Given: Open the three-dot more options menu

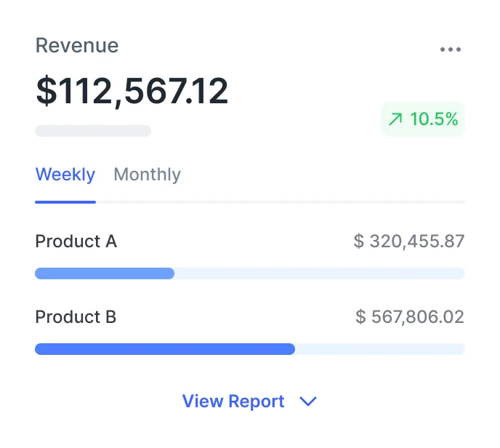Looking at the screenshot, I should [450, 49].
